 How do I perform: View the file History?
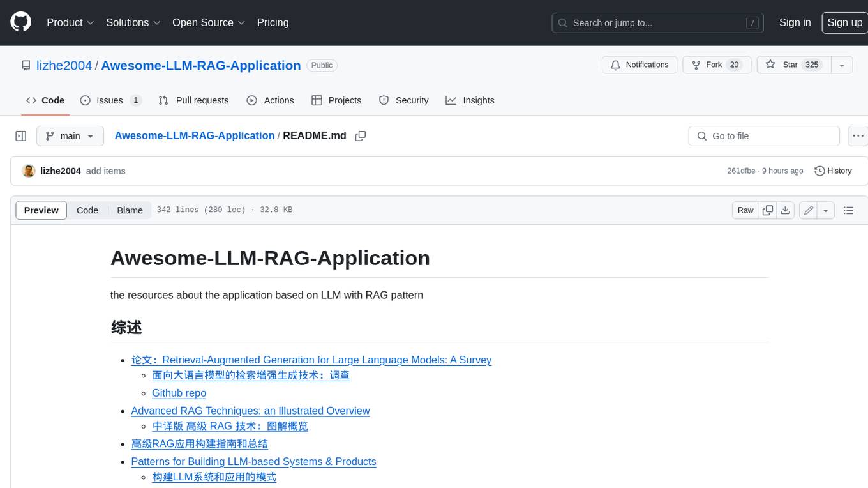[833, 171]
